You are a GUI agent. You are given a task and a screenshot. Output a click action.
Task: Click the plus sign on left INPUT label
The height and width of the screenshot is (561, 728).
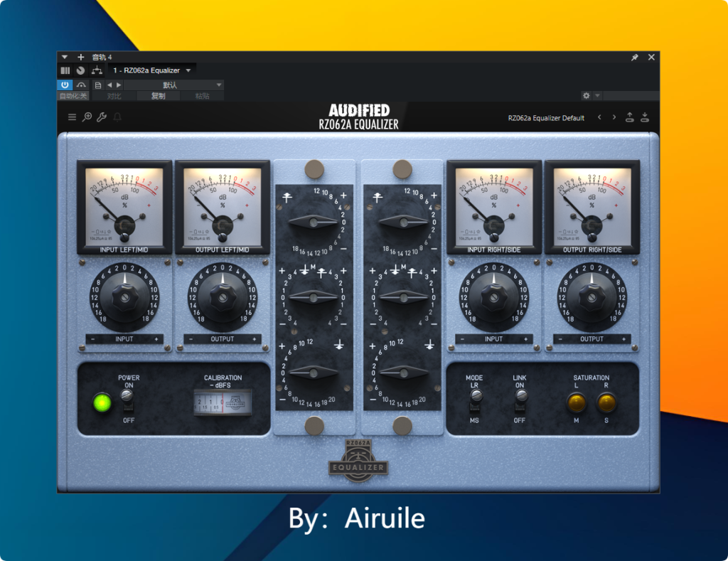pyautogui.click(x=156, y=339)
